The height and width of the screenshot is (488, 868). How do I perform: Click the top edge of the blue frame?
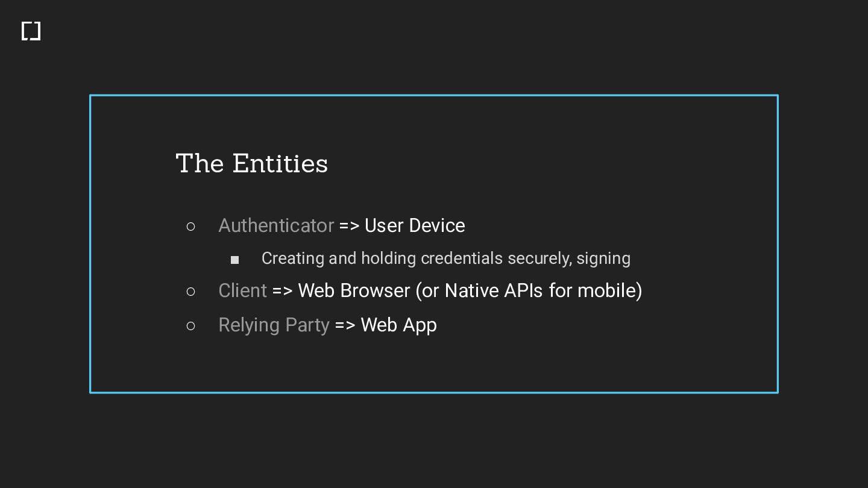click(x=434, y=95)
